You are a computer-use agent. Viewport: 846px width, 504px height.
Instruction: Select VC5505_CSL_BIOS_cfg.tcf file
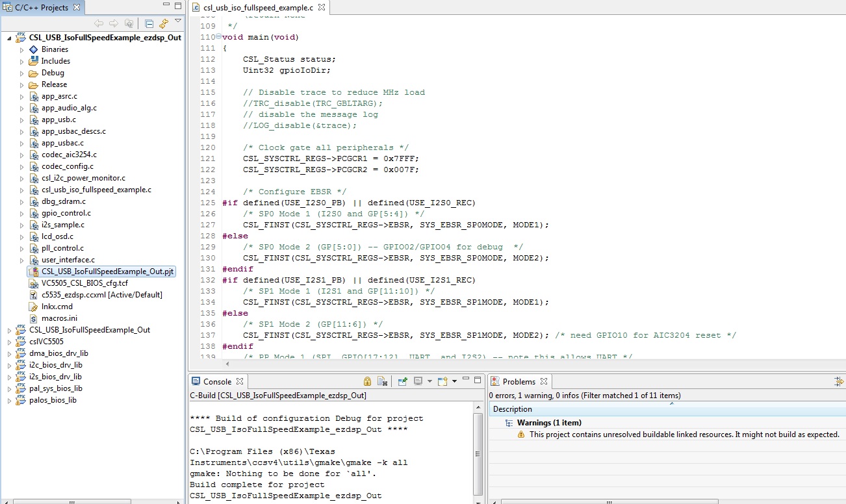[x=84, y=283]
